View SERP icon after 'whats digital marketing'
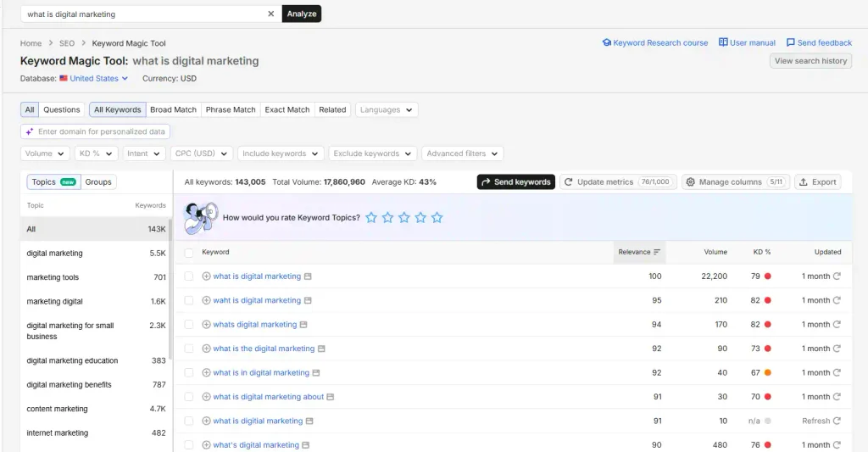 (x=303, y=325)
